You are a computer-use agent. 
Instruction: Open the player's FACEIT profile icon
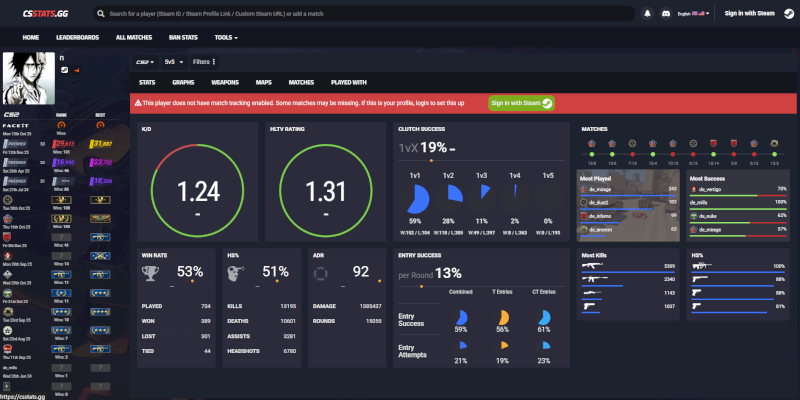(77, 70)
